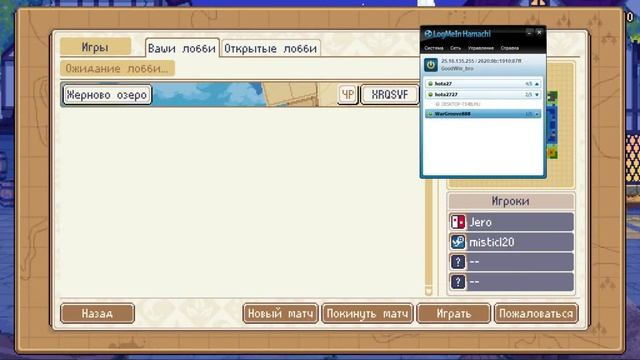
Task: Click the Ожидание лобби status label
Action: (x=117, y=68)
